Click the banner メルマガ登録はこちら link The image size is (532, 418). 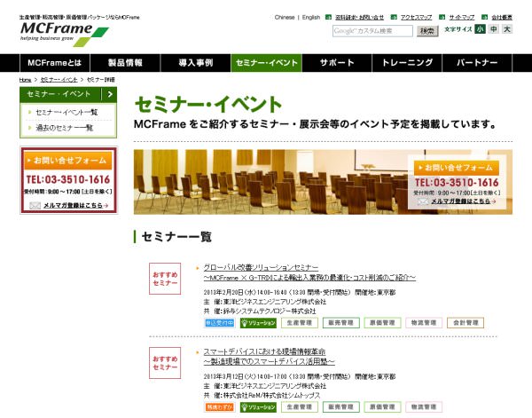[463, 201]
